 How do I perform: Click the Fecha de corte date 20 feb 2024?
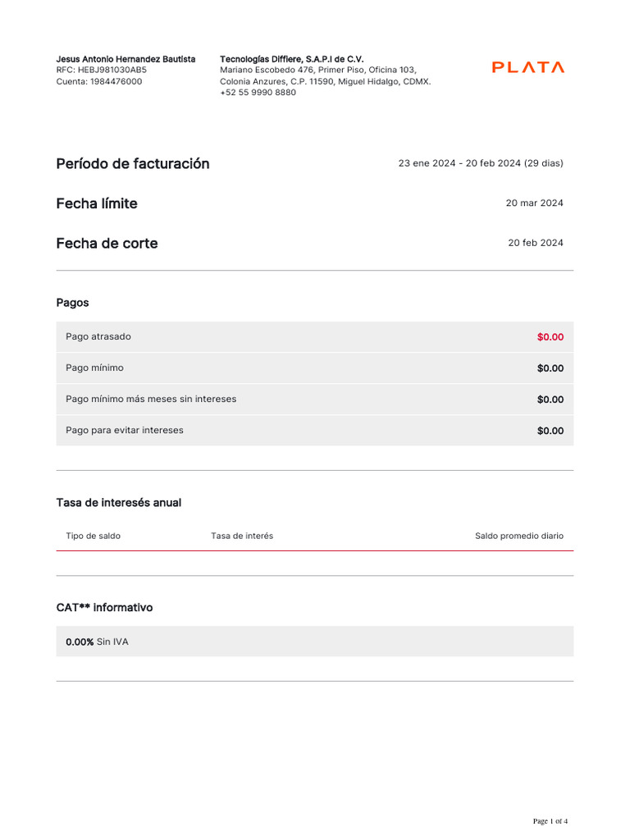(x=535, y=243)
